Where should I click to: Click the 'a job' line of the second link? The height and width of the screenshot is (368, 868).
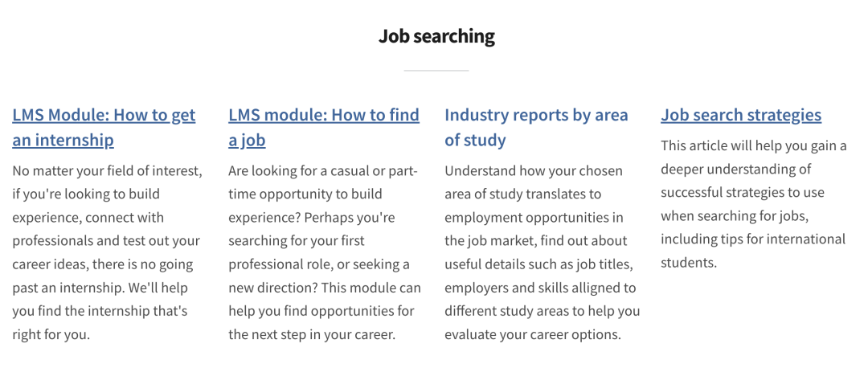pyautogui.click(x=247, y=140)
